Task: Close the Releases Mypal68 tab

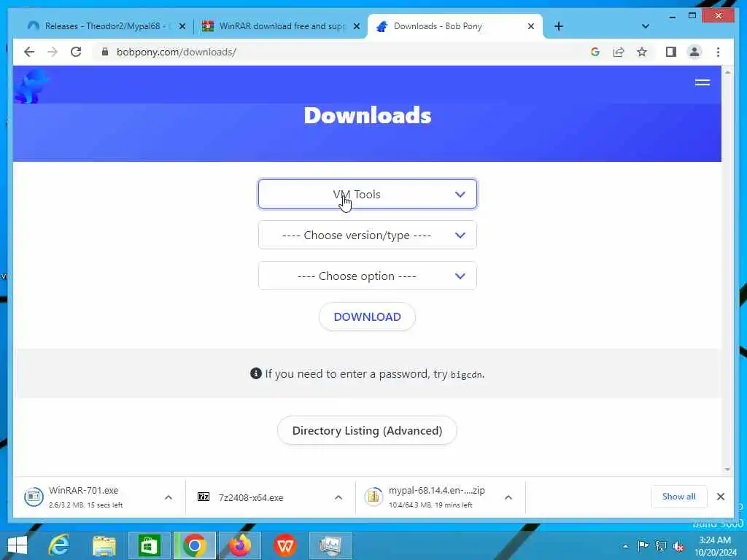Action: [182, 27]
